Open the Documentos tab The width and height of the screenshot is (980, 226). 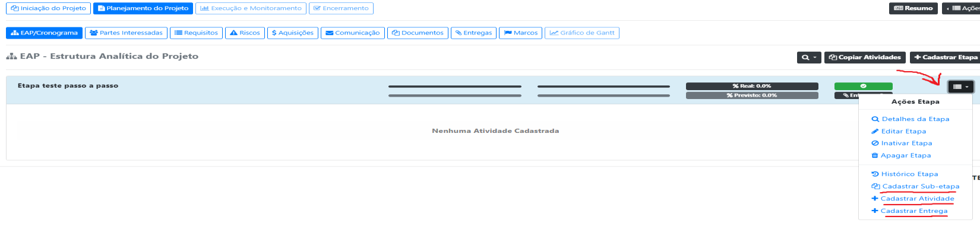click(418, 33)
